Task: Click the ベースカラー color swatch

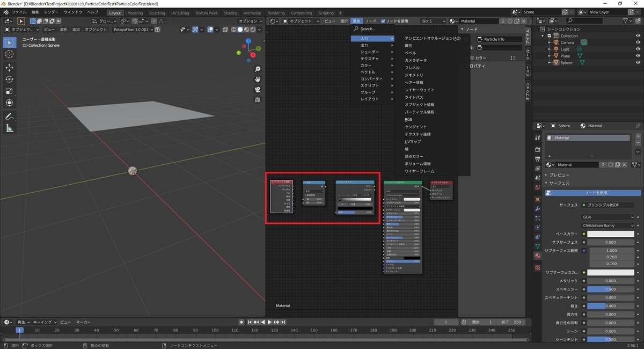Action: coord(611,234)
